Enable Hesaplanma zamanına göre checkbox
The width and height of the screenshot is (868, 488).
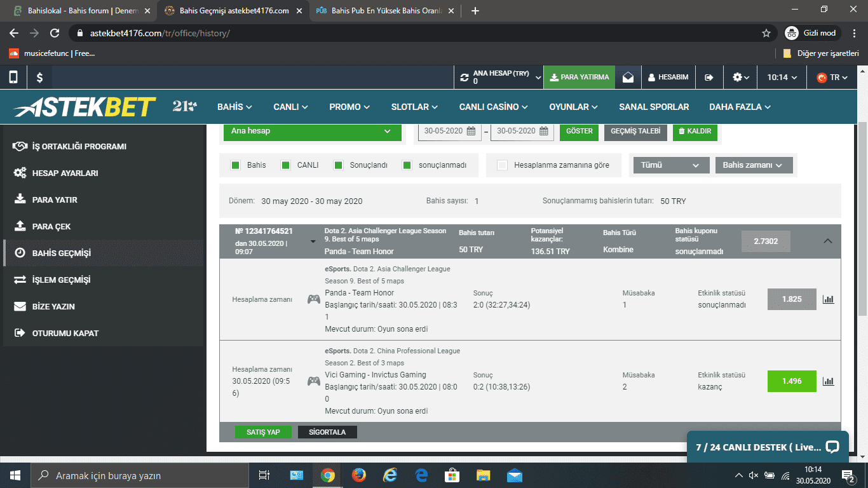point(502,165)
